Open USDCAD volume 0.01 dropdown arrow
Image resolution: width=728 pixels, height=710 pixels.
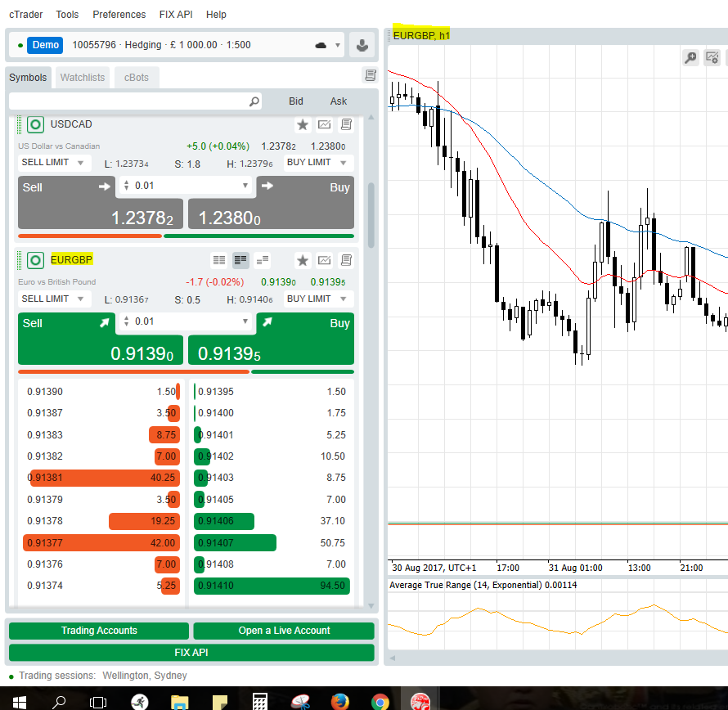tap(245, 186)
